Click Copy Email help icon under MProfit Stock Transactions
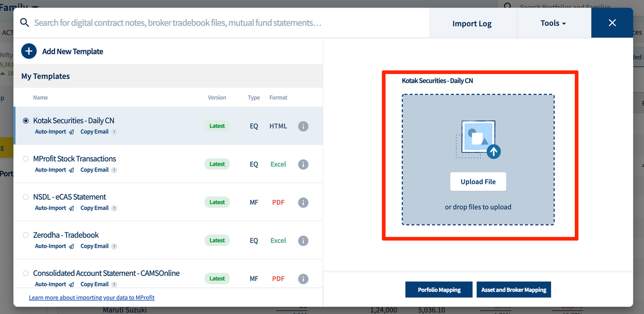 tap(114, 170)
